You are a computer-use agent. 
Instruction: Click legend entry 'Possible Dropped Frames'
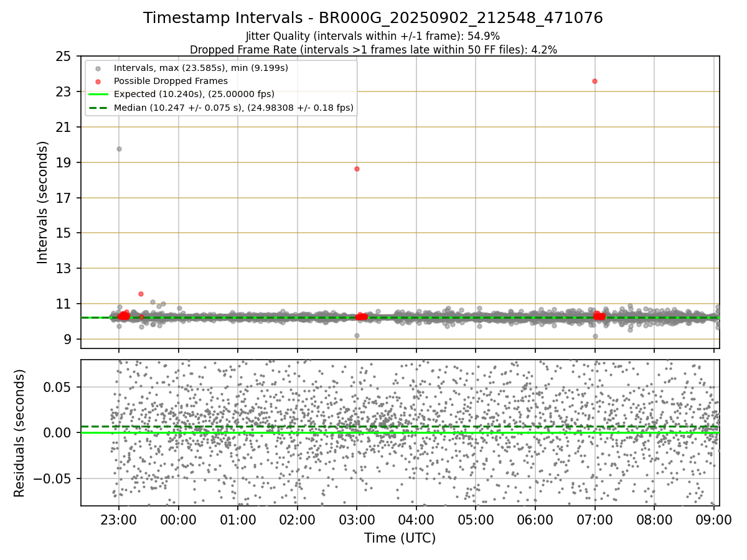pyautogui.click(x=171, y=81)
